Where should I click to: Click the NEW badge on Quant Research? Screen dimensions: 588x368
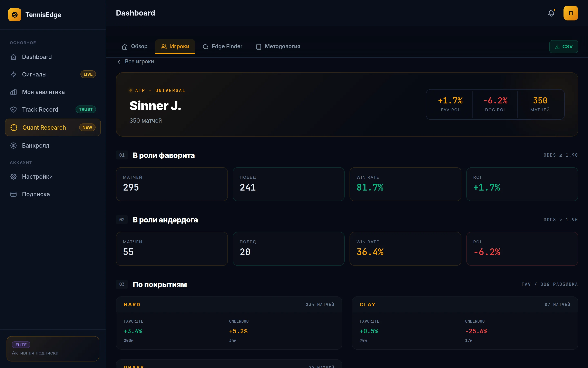(87, 127)
